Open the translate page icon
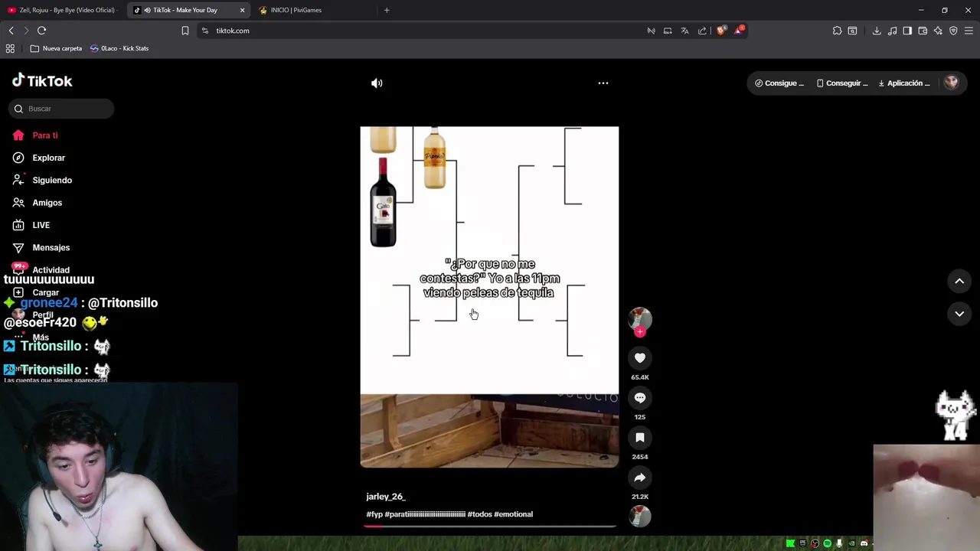The width and height of the screenshot is (980, 551). (x=684, y=31)
